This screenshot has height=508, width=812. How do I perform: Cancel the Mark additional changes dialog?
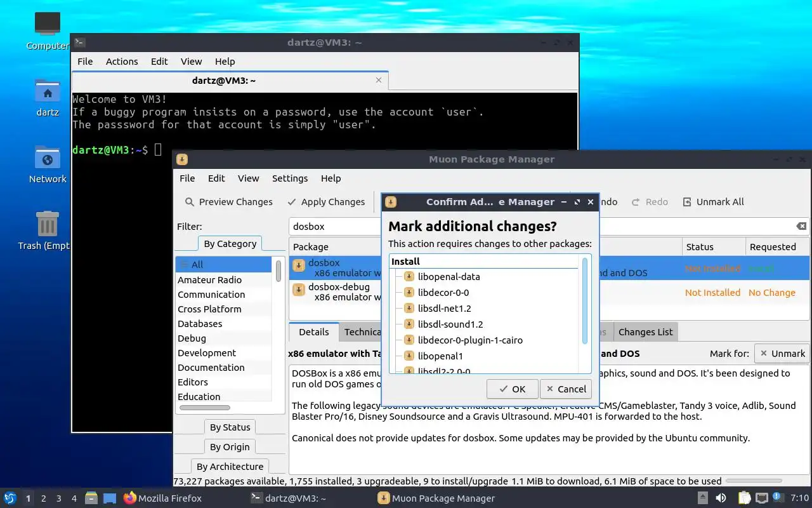coord(566,389)
